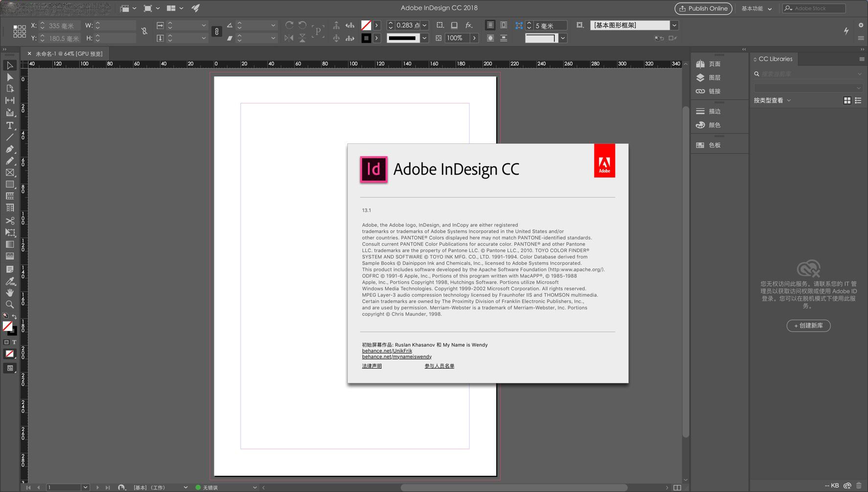Open the behance.net/UnikFrik link in dialog
This screenshot has width=868, height=492.
387,351
